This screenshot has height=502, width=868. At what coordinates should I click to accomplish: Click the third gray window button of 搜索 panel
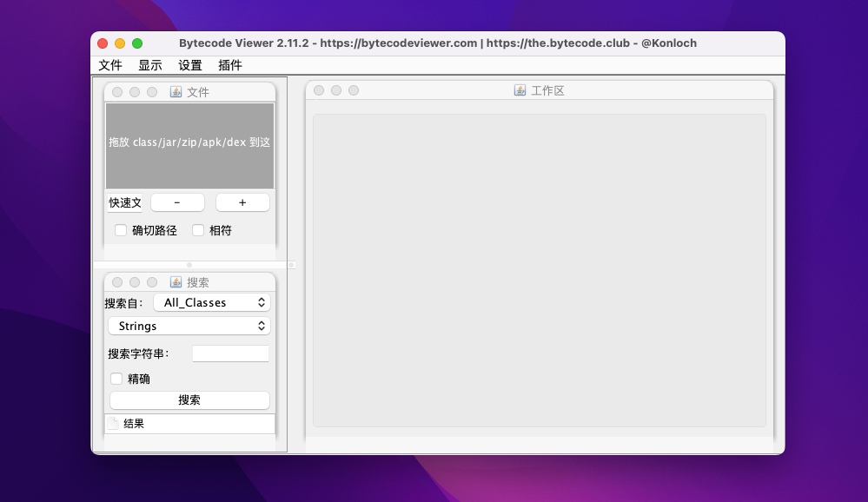point(152,282)
